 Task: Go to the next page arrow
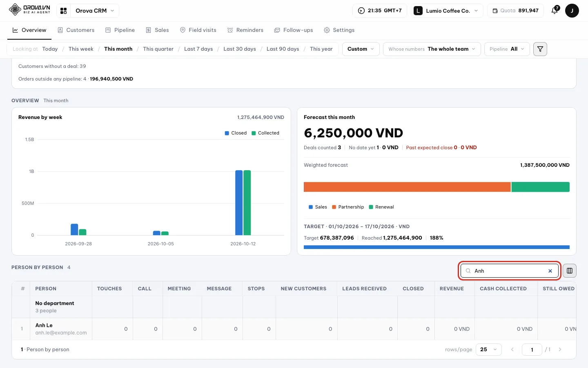(x=560, y=350)
